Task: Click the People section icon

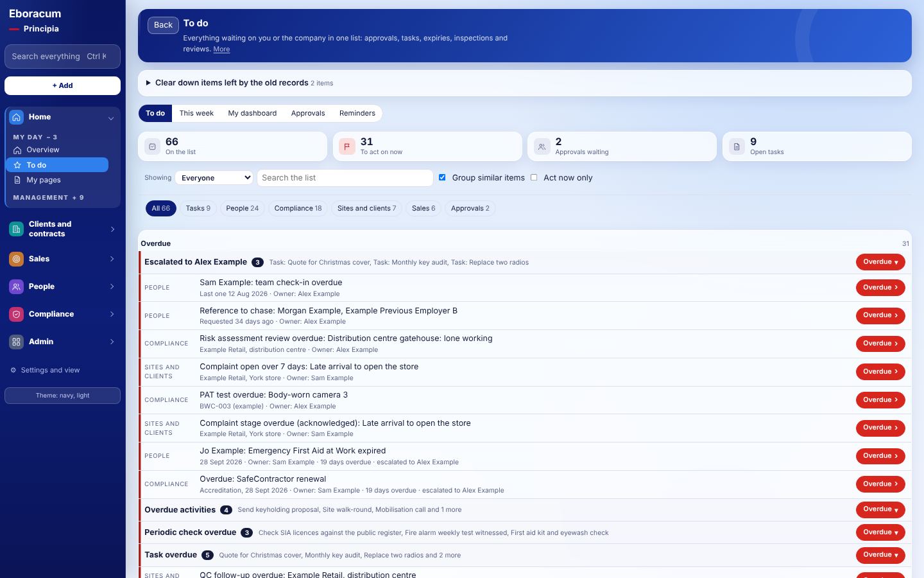Action: pyautogui.click(x=17, y=286)
